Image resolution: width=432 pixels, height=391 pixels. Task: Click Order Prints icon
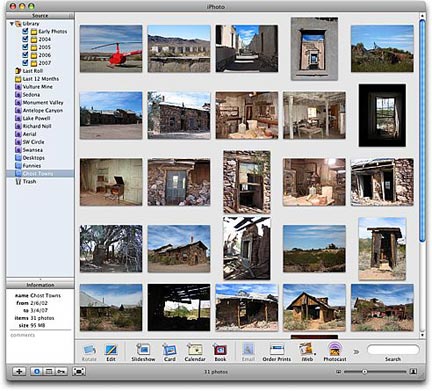pos(277,353)
